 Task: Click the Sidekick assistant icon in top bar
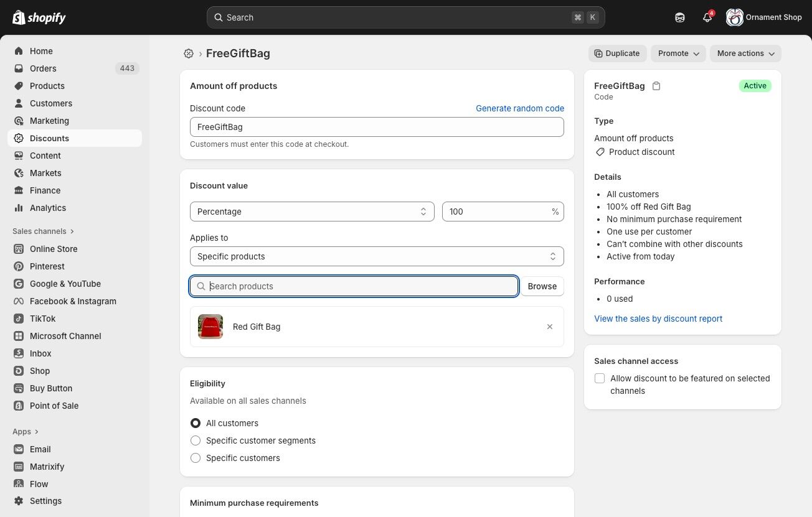coord(680,17)
